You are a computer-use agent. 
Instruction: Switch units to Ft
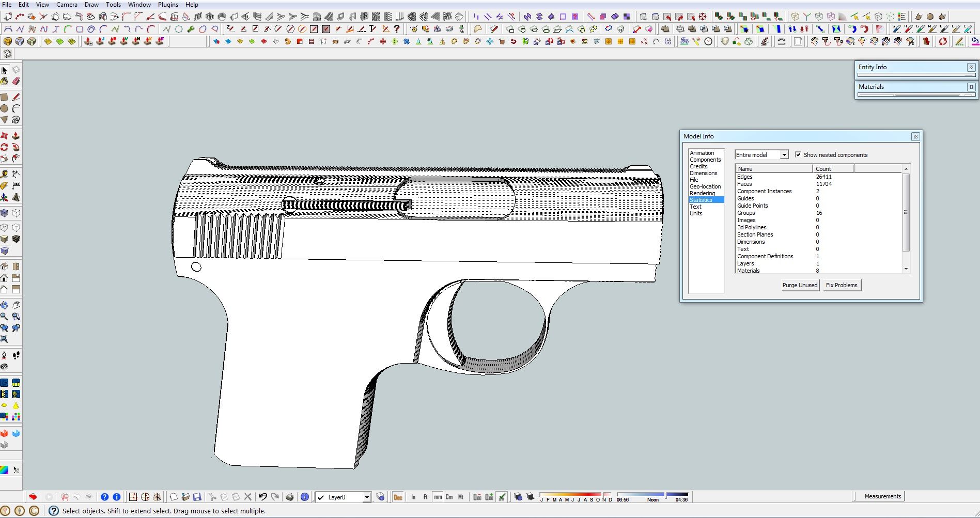(x=425, y=497)
